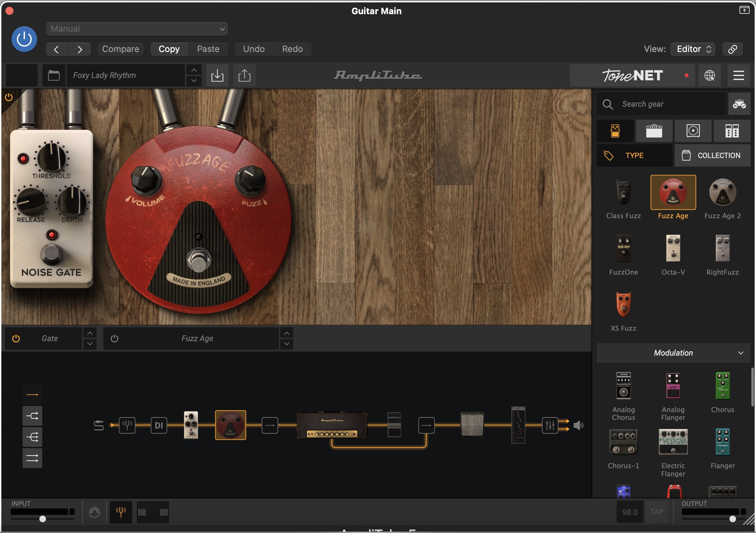Image resolution: width=756 pixels, height=533 pixels.
Task: Toggle the stomp section power in corner
Action: pyautogui.click(x=9, y=97)
